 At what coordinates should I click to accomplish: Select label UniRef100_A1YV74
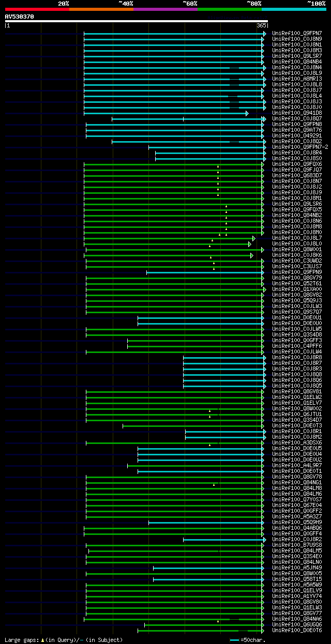(297, 596)
